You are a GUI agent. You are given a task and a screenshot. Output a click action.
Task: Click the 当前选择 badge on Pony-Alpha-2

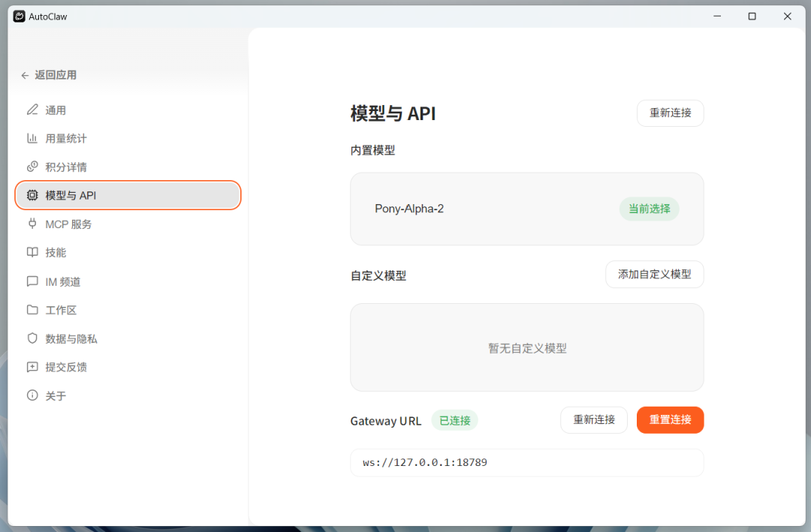(649, 209)
